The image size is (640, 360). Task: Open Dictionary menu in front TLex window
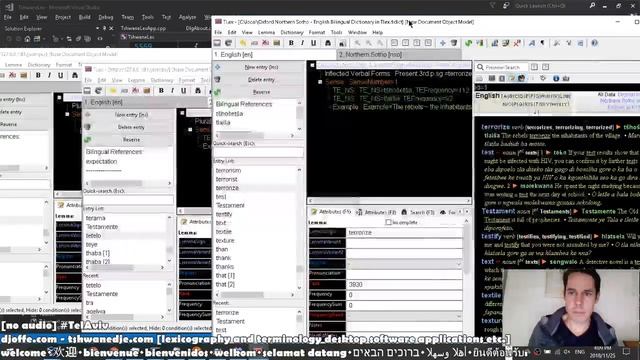292,32
